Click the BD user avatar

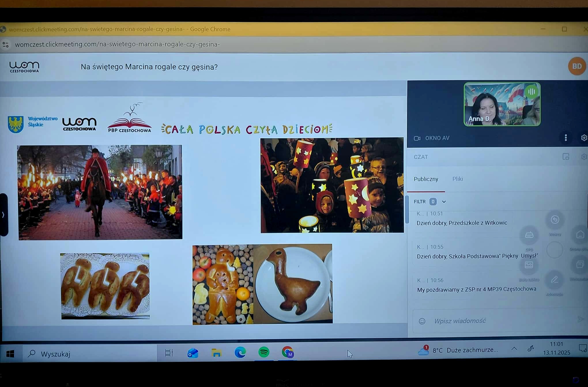576,66
